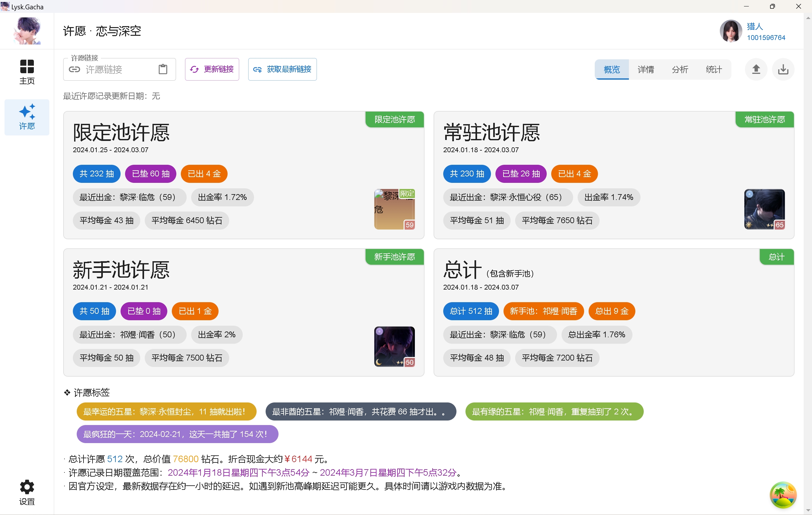Click the 已垫 60 抽 purple badge
812x515 pixels.
[151, 174]
